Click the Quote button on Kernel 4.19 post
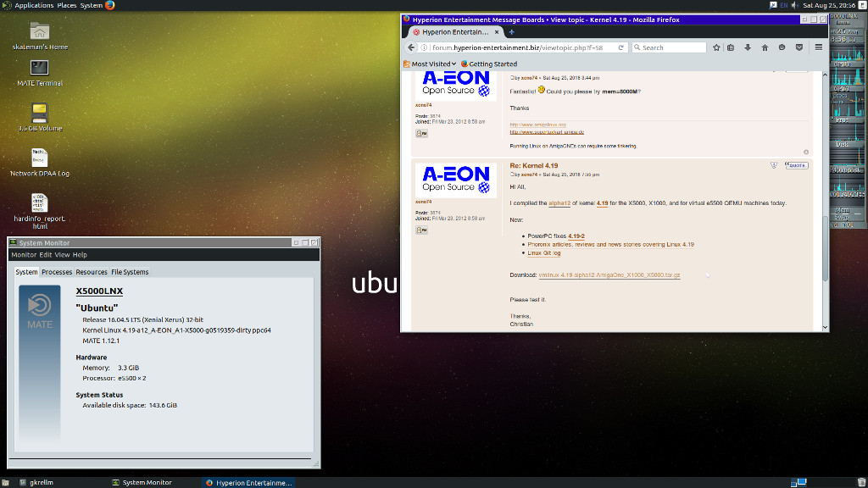Screen dimensions: 868x488 [x=797, y=165]
